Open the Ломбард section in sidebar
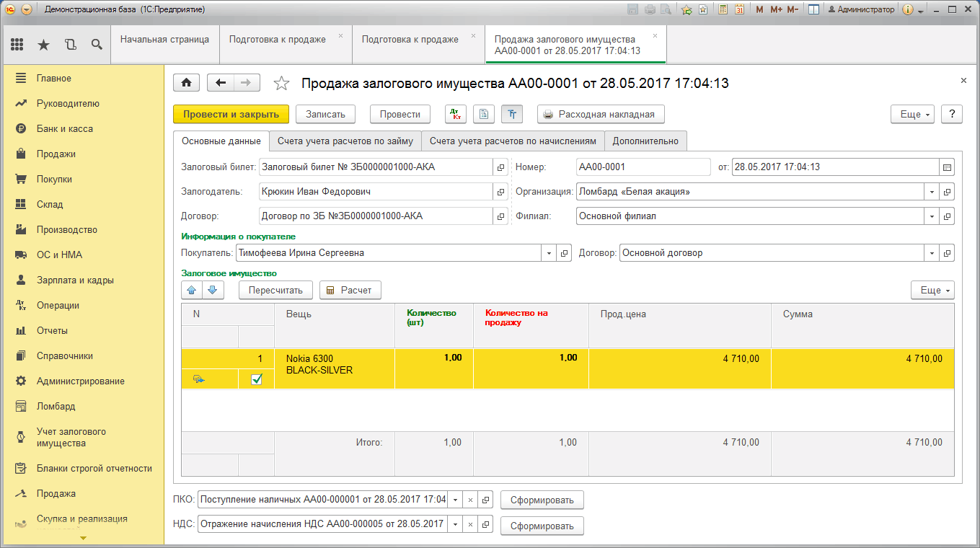 point(56,406)
